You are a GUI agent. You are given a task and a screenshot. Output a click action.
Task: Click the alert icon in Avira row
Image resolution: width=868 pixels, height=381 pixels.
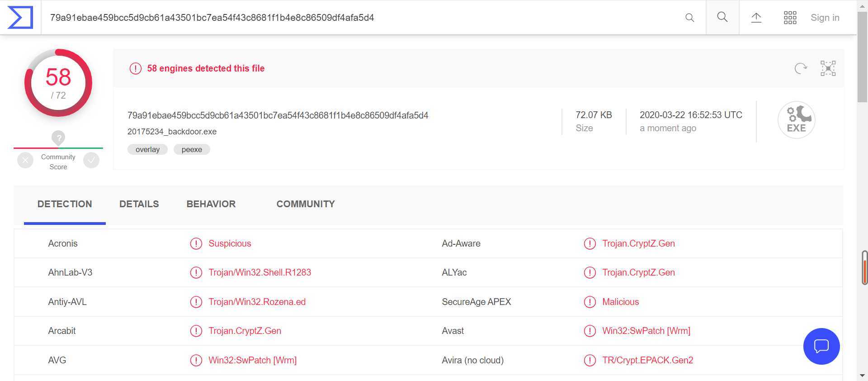pyautogui.click(x=590, y=360)
